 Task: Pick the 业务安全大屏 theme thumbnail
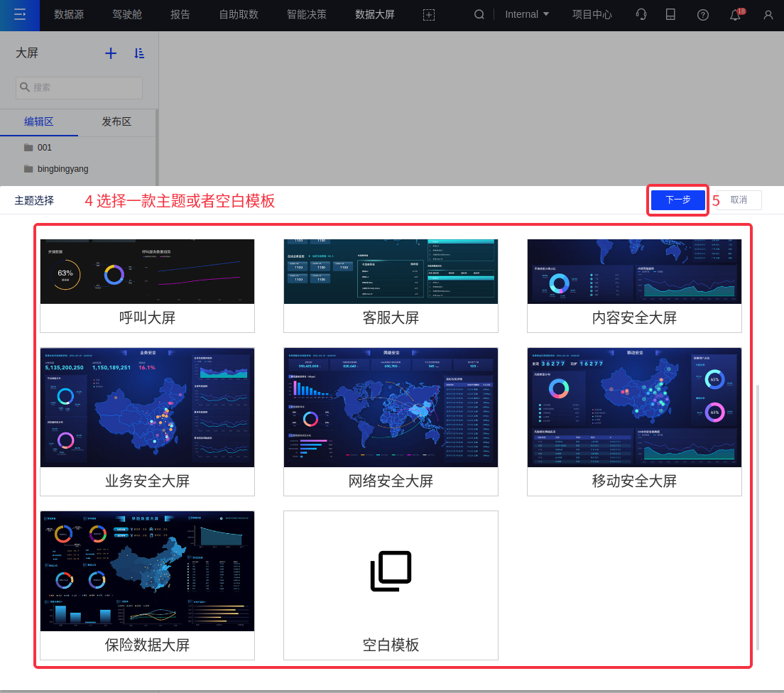(x=147, y=408)
